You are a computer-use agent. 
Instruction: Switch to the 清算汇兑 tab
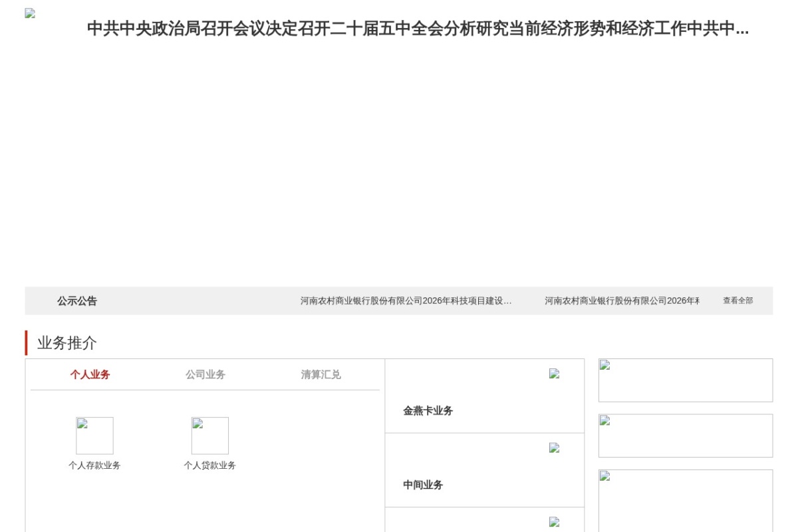click(x=321, y=374)
